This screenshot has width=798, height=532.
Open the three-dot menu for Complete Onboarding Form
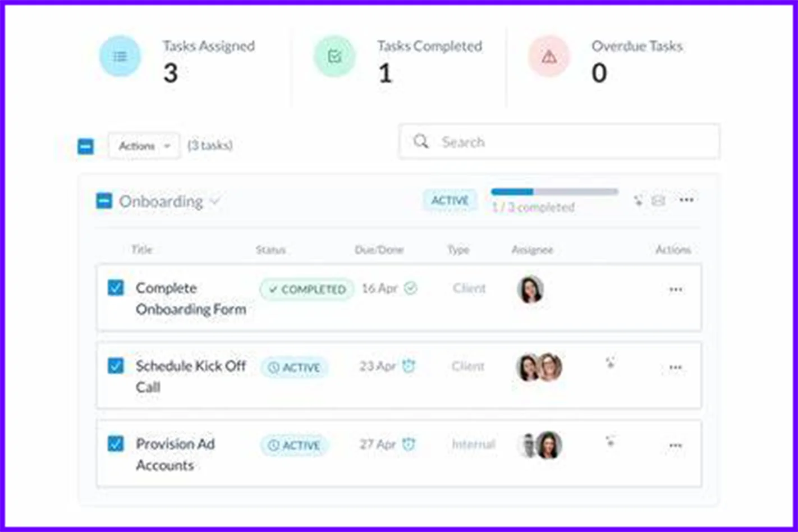click(x=675, y=289)
